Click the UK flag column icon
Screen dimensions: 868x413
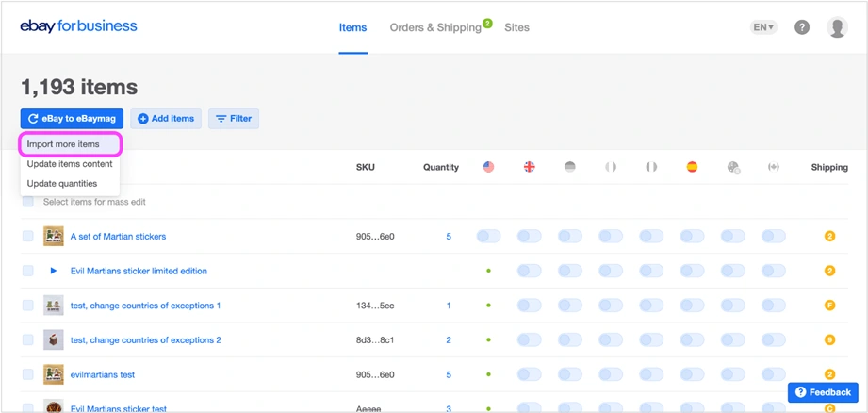coord(530,167)
